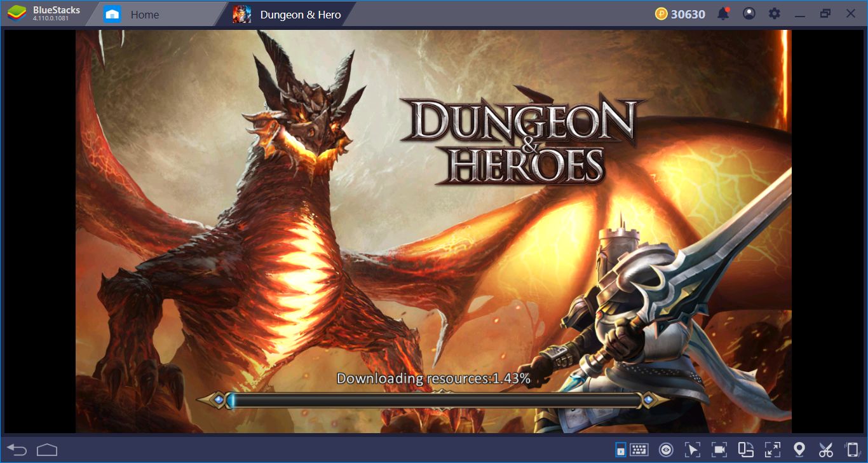Click the download progress bar
The width and height of the screenshot is (868, 463).
[x=433, y=400]
